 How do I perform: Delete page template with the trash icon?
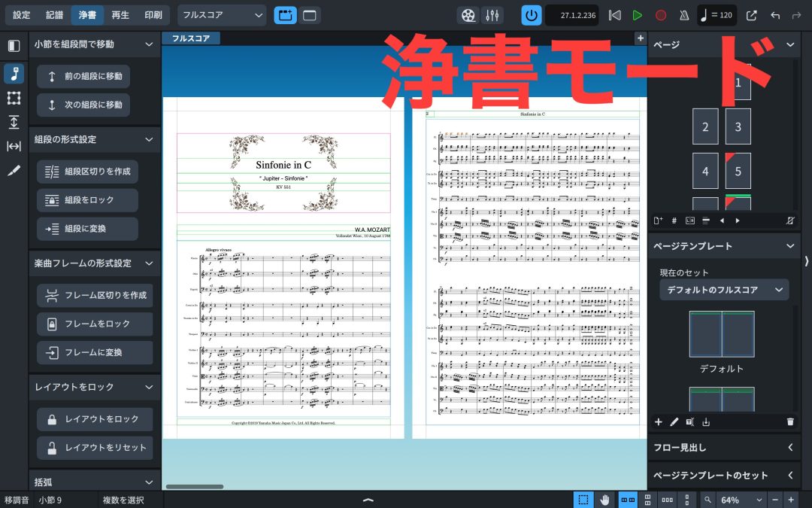tap(790, 422)
